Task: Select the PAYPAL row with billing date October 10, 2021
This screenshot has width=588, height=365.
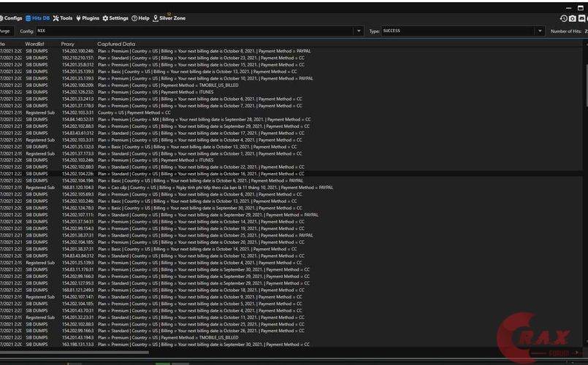Action: pos(291,79)
